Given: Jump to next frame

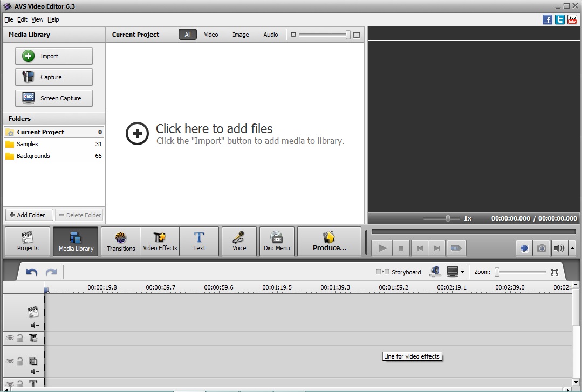Looking at the screenshot, I should [x=437, y=248].
